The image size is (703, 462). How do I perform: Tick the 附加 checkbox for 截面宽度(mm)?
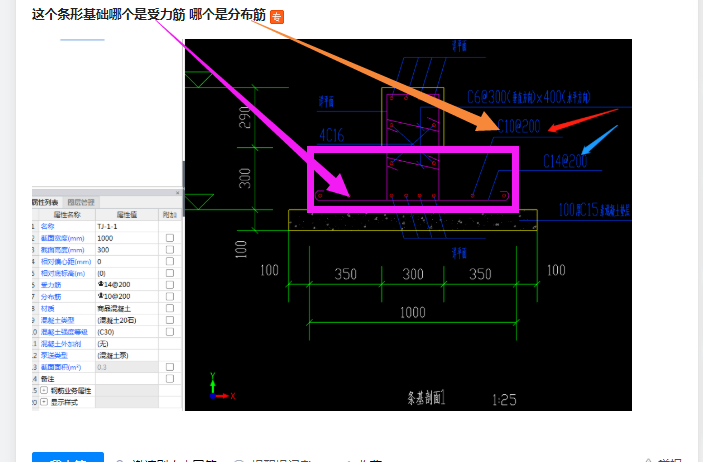[x=170, y=238]
